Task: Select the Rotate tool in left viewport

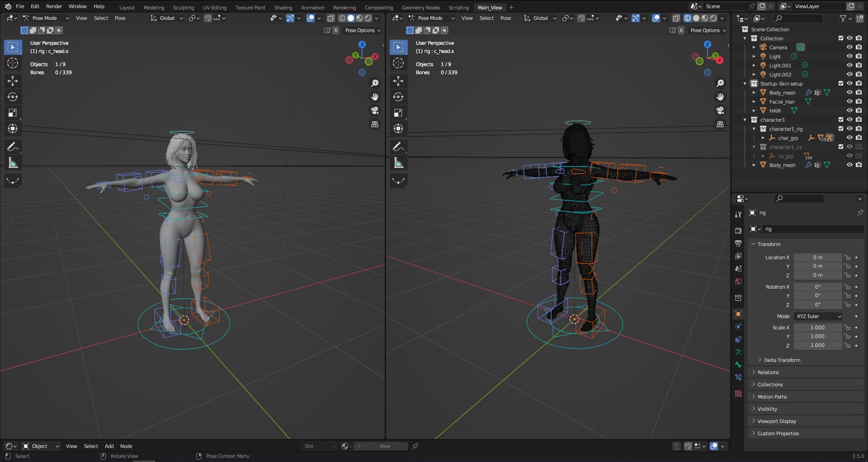Action: [13, 97]
